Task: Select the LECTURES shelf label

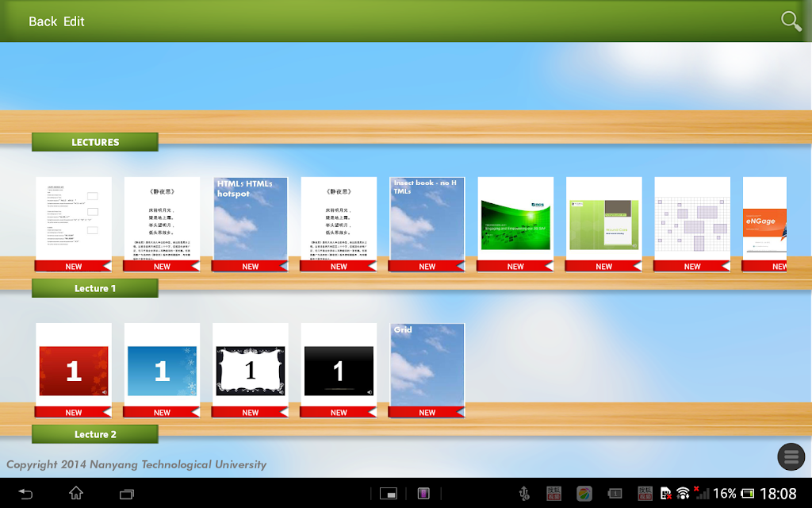Action: 95,142
